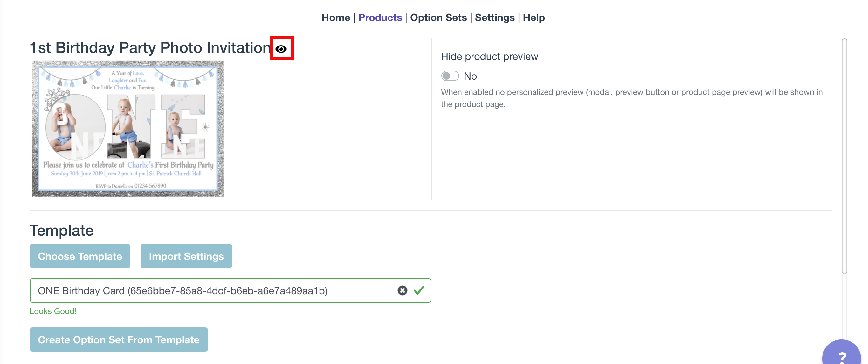
Task: Open Option Sets in navigation
Action: tap(438, 18)
